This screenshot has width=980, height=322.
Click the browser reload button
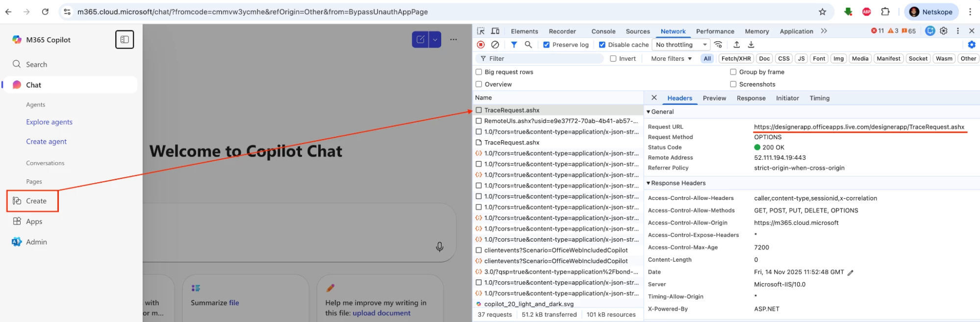[x=45, y=12]
